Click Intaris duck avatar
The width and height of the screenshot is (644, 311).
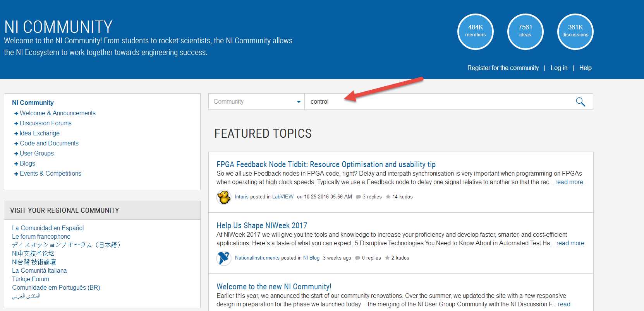224,197
